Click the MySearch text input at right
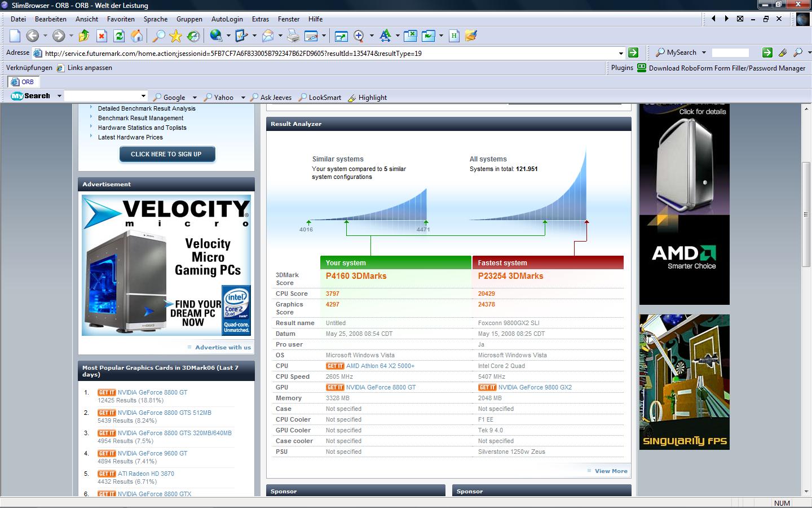The image size is (812, 508). [x=730, y=52]
